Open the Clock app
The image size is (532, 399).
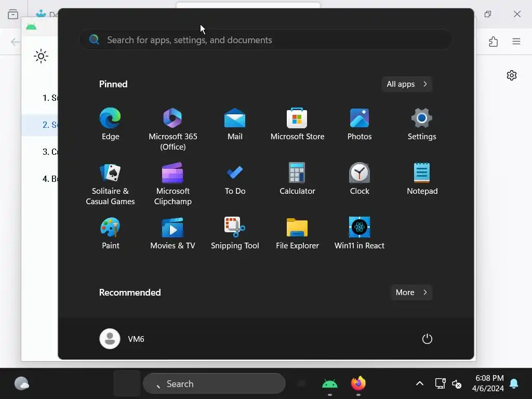point(360,179)
